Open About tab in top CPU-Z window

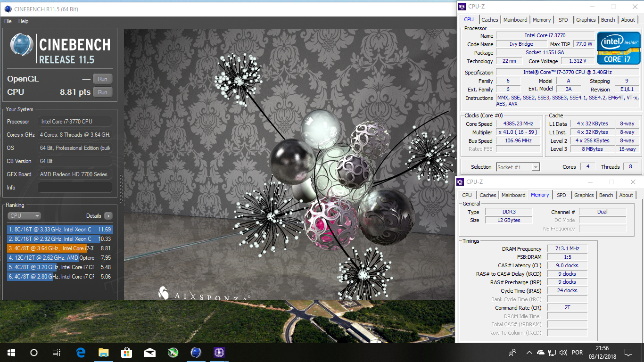(628, 20)
